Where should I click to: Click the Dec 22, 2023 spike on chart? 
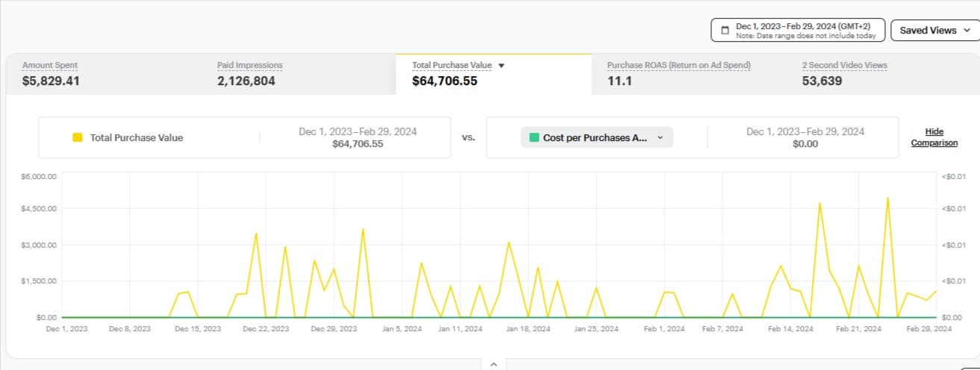point(256,233)
